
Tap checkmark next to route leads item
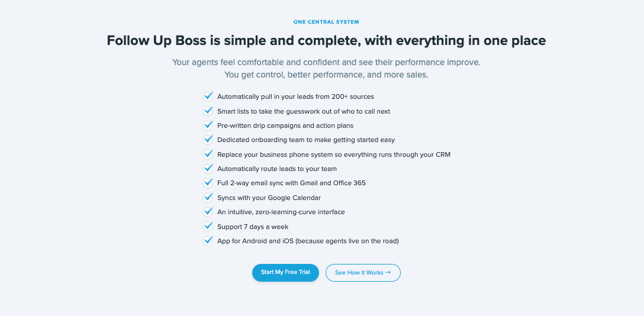coord(208,169)
